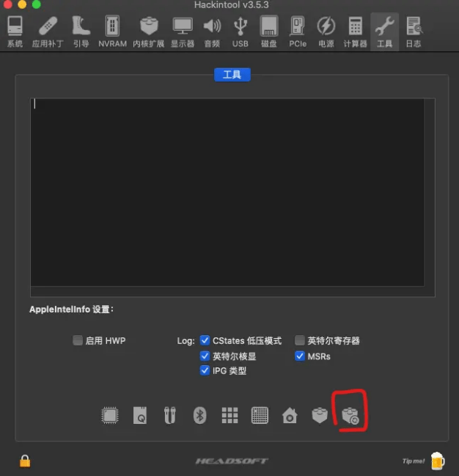Open the 计算器 calculator section
The width and height of the screenshot is (459, 476).
coord(355,32)
